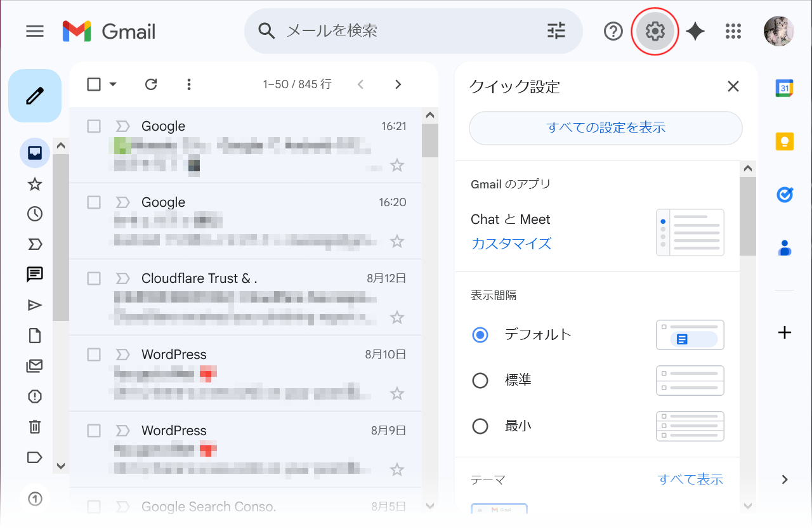Open Gemini sparkle icon
Image resolution: width=812 pixels, height=529 pixels.
point(695,31)
